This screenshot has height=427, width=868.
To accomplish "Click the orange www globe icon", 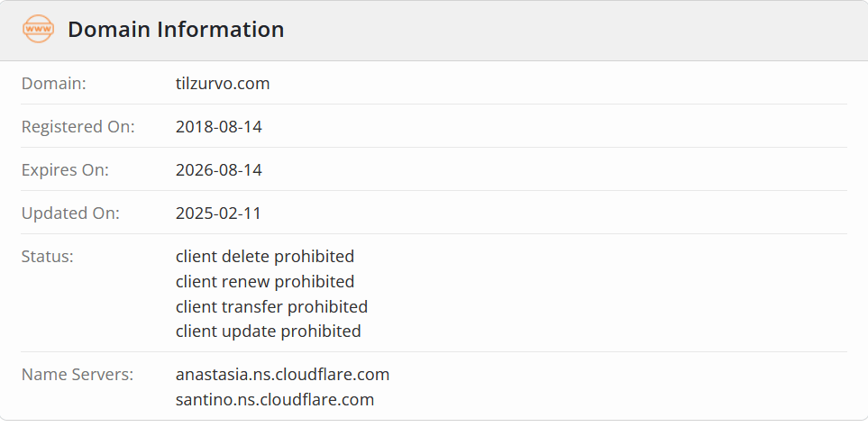I will (38, 29).
